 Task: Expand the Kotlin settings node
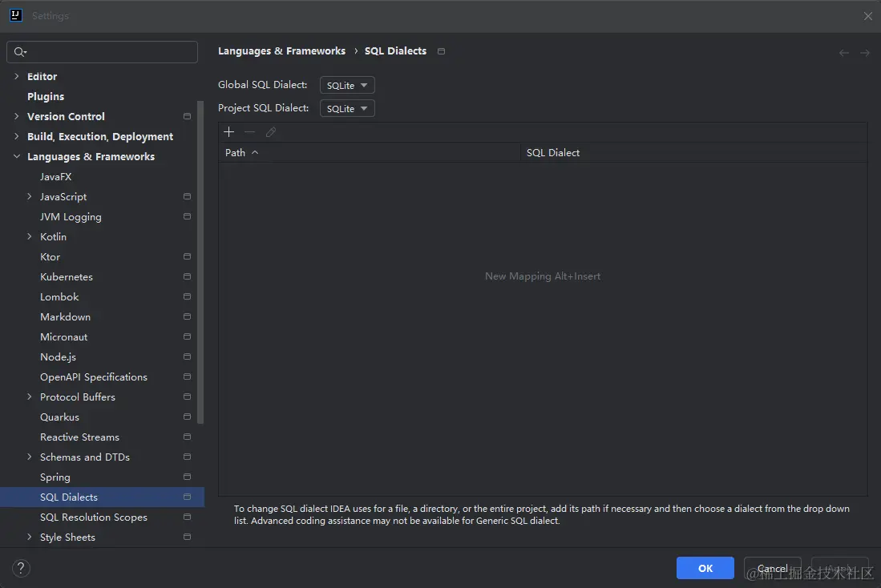coord(30,236)
